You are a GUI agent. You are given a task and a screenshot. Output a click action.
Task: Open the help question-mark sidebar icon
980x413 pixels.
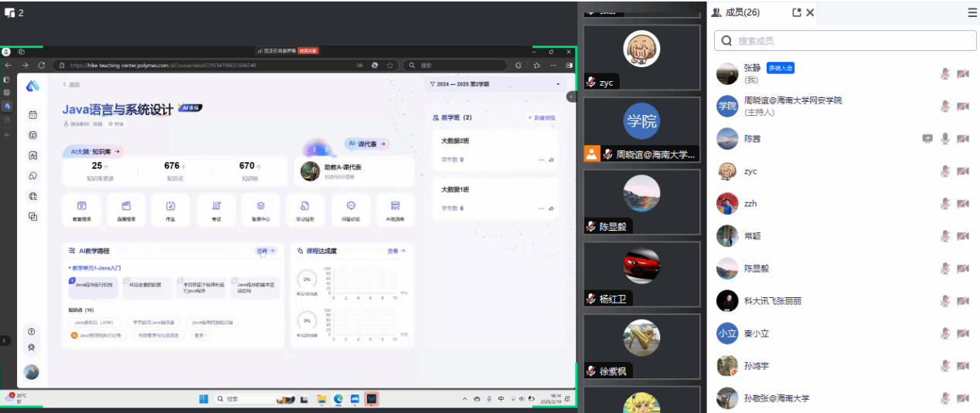[x=32, y=331]
